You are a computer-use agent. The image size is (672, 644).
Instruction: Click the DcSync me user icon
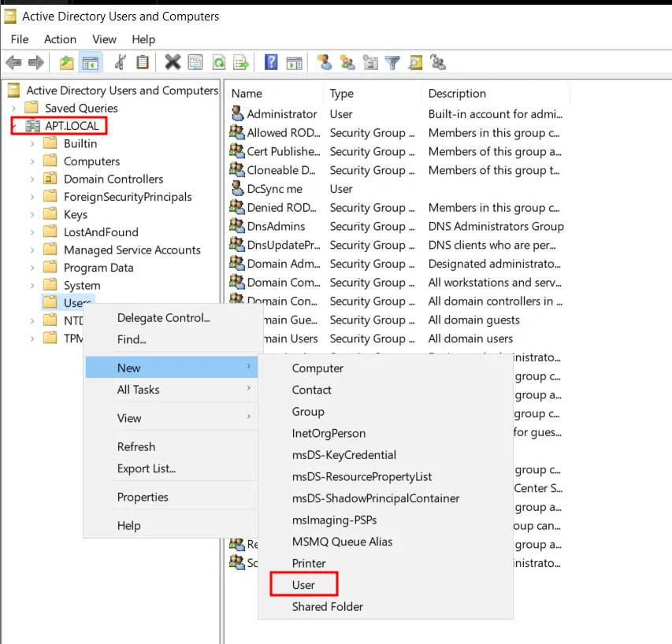[x=237, y=188]
